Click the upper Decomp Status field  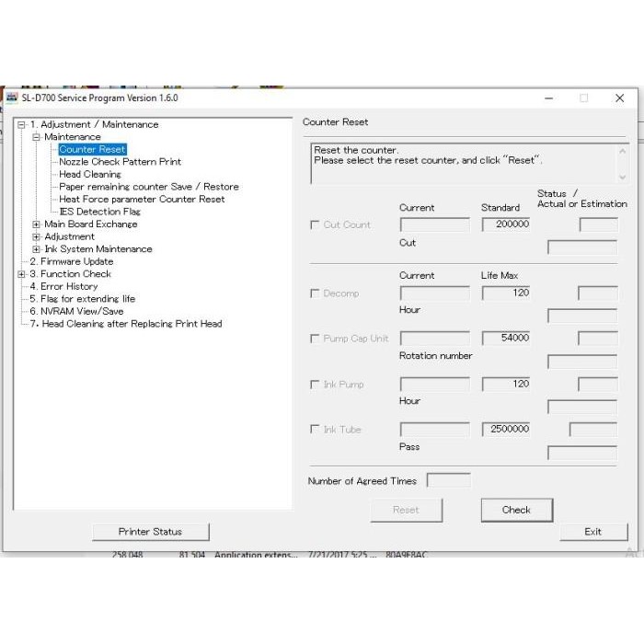(598, 293)
